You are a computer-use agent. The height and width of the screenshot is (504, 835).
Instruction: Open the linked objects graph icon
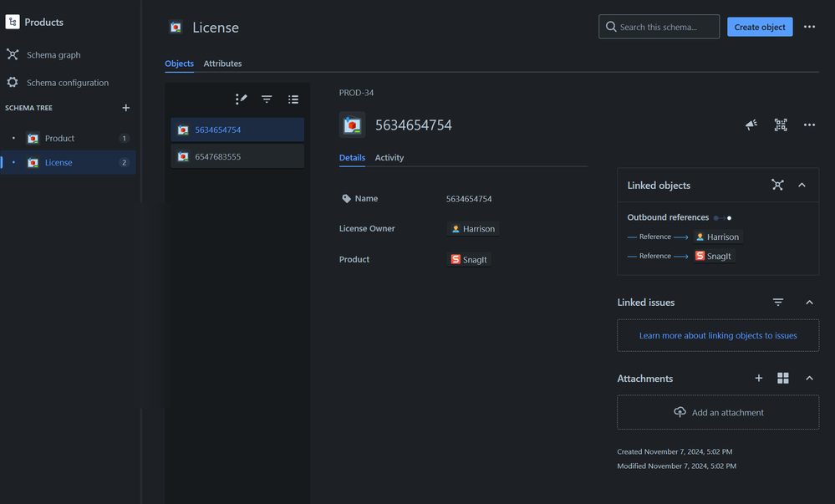777,185
